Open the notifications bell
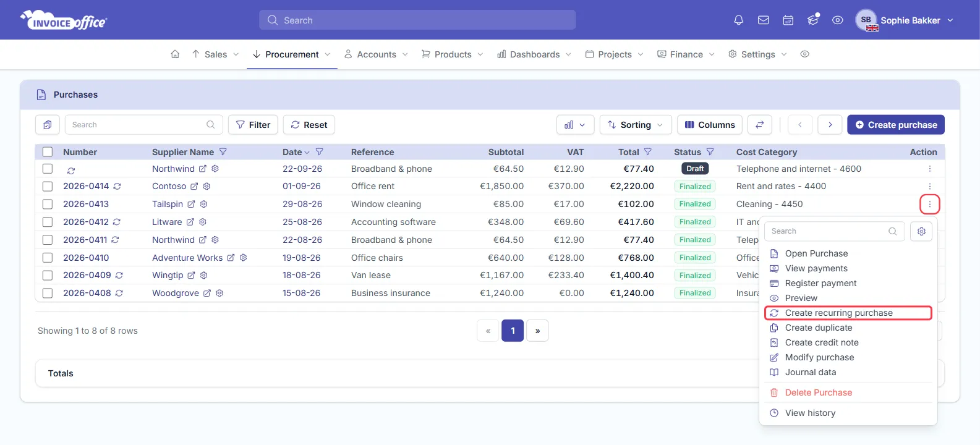The height and width of the screenshot is (445, 980). click(x=738, y=20)
